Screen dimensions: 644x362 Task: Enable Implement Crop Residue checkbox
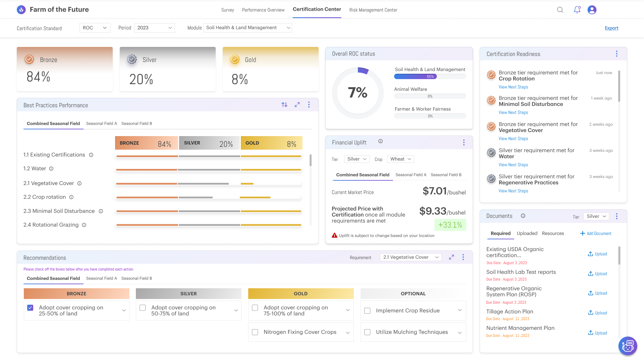(x=367, y=311)
